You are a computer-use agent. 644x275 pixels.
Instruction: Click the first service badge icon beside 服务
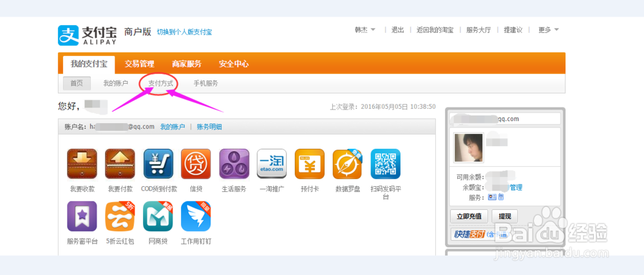[491, 198]
